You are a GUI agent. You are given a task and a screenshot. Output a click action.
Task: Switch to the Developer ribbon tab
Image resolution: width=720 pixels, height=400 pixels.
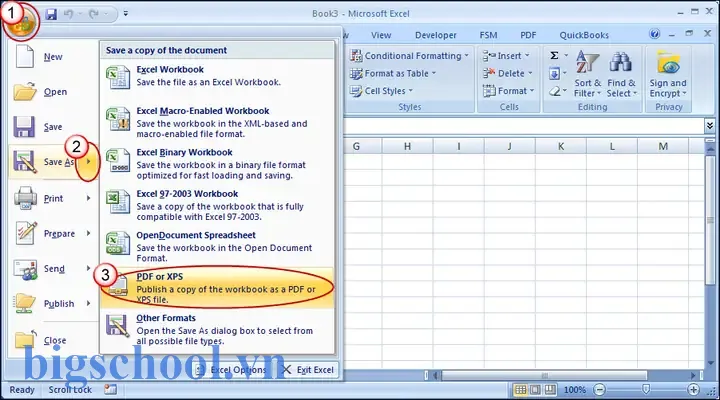click(436, 35)
